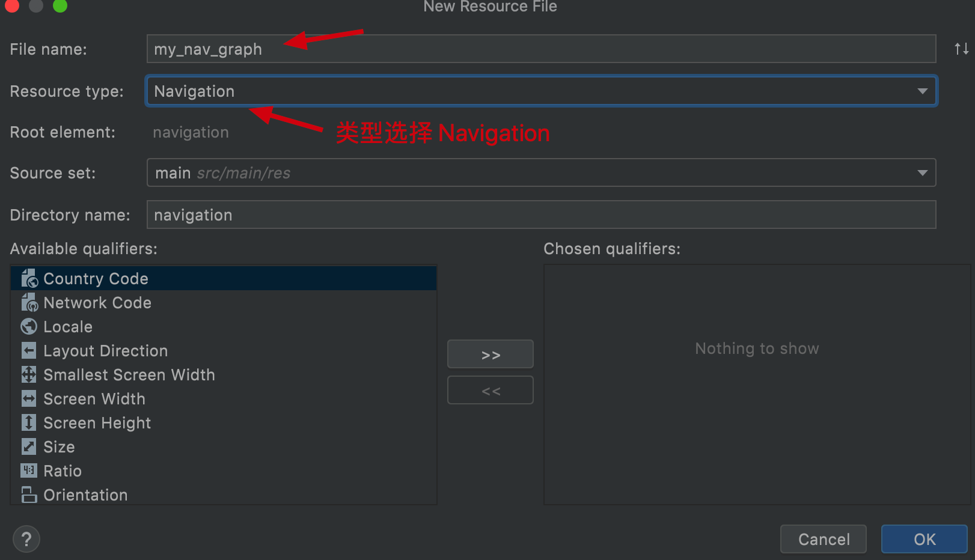
Task: Click the Ratio qualifier icon
Action: [x=28, y=470]
